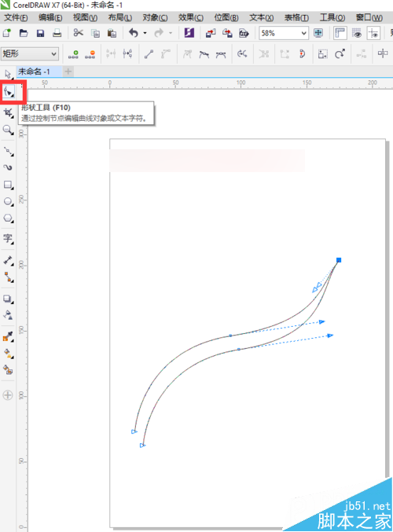Open the 位图(B) menu

226,17
